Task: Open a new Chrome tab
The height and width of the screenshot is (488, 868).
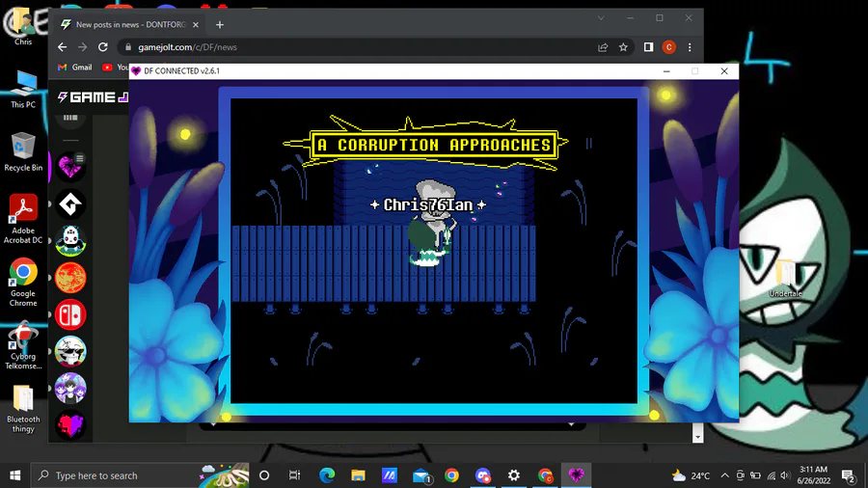Action: click(x=220, y=24)
